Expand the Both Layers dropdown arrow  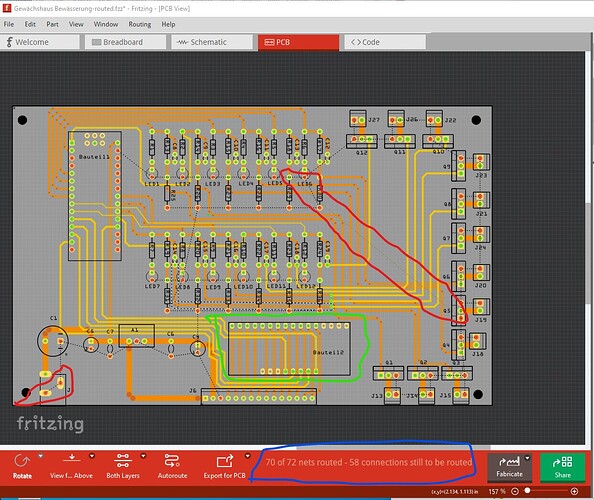point(143,456)
